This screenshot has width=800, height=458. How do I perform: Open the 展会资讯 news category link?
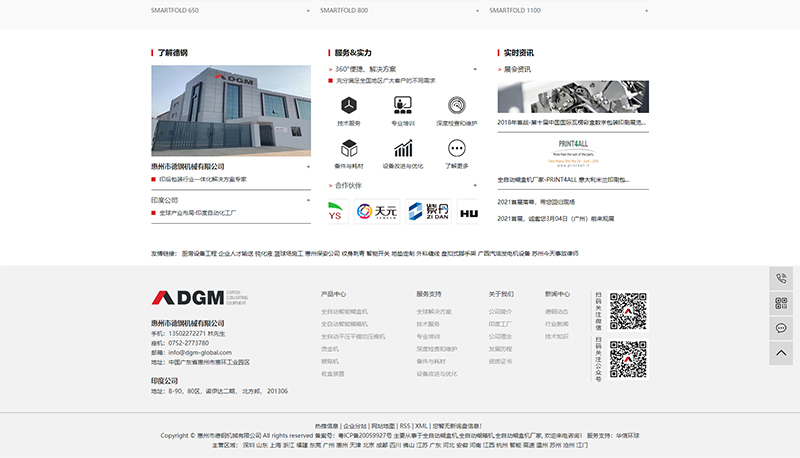[x=517, y=69]
